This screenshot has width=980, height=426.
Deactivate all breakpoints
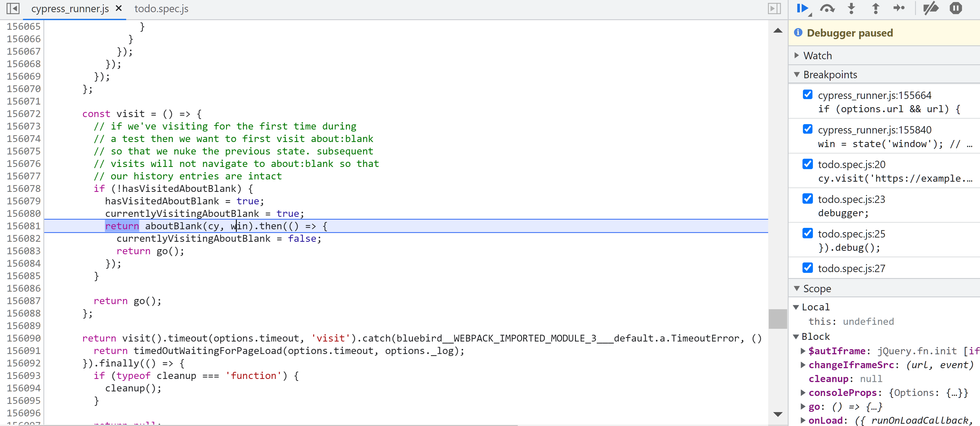pos(931,9)
